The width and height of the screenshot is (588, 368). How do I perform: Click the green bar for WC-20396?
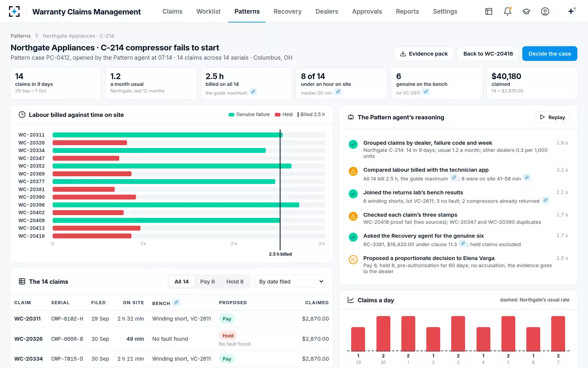point(176,205)
